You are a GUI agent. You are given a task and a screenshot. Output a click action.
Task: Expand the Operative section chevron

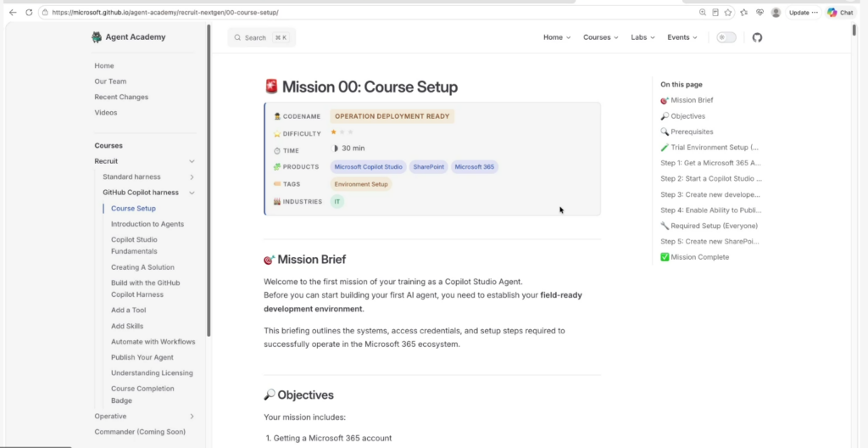click(x=192, y=416)
